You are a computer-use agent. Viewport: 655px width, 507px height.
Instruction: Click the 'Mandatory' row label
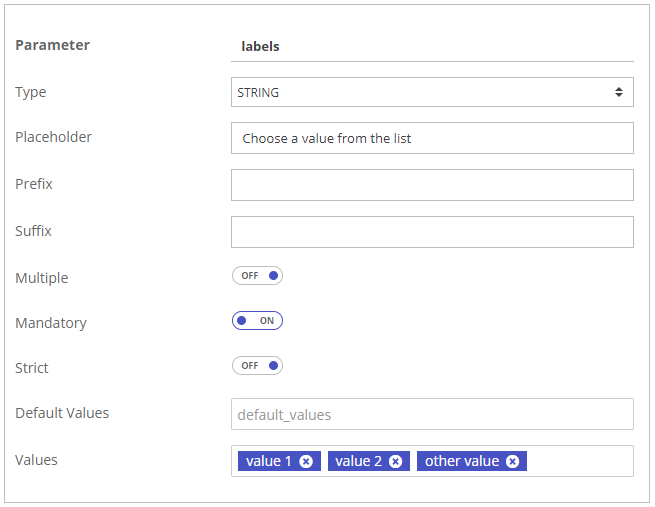tap(51, 323)
